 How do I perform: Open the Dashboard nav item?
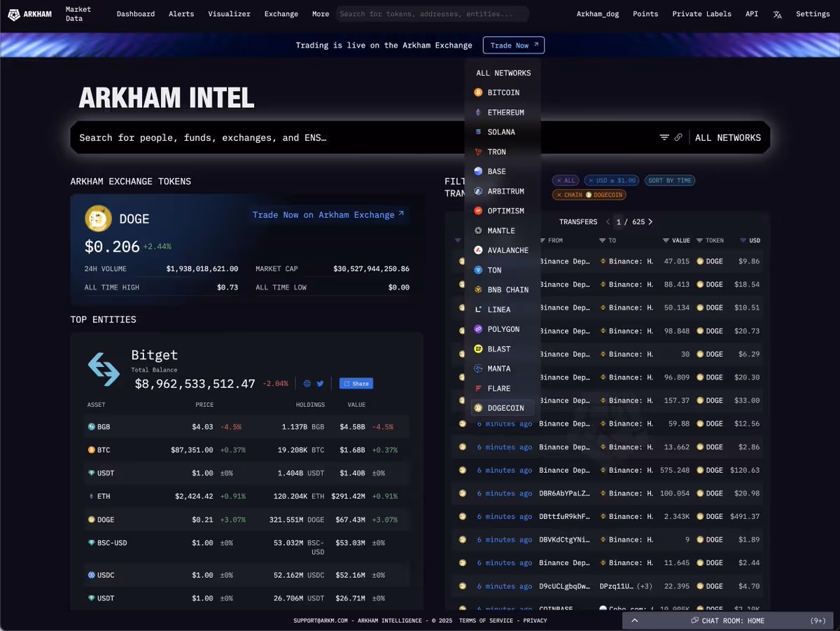pyautogui.click(x=136, y=14)
